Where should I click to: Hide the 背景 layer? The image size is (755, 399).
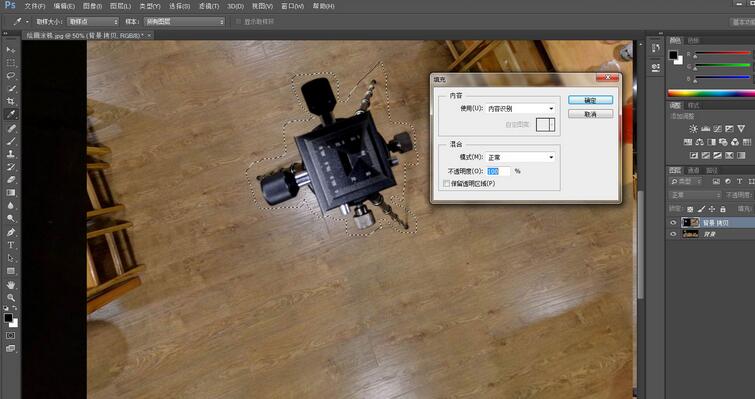click(673, 234)
